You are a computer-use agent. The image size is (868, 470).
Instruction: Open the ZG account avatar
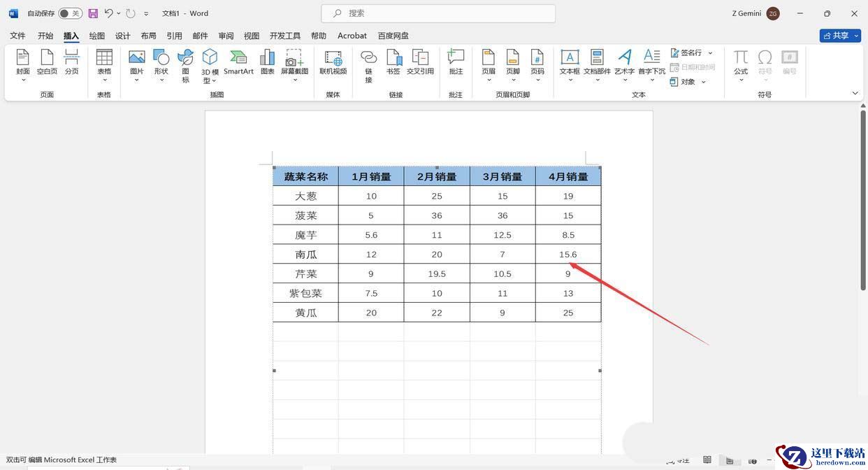pyautogui.click(x=773, y=13)
